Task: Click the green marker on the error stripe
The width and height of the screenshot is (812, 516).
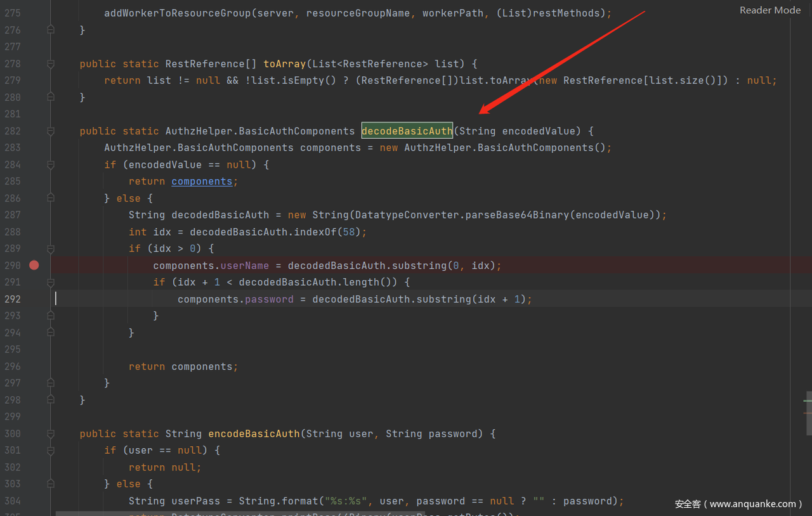Action: tap(807, 401)
